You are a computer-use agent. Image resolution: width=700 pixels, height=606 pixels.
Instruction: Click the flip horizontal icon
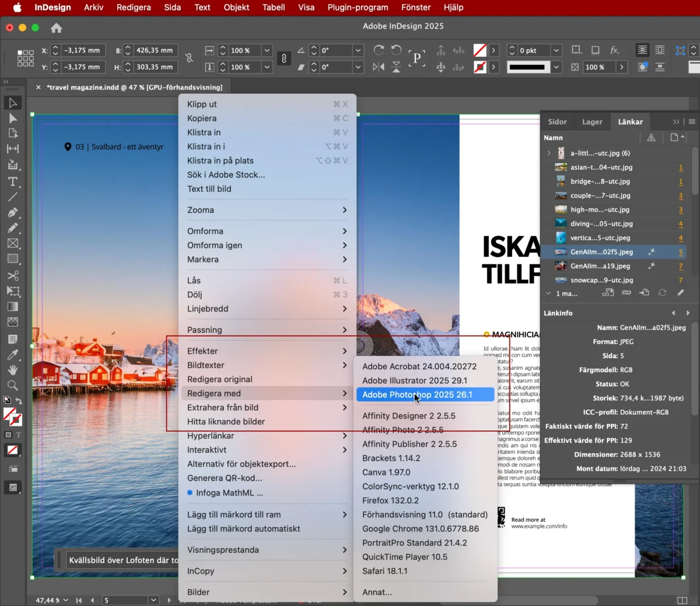tap(379, 67)
